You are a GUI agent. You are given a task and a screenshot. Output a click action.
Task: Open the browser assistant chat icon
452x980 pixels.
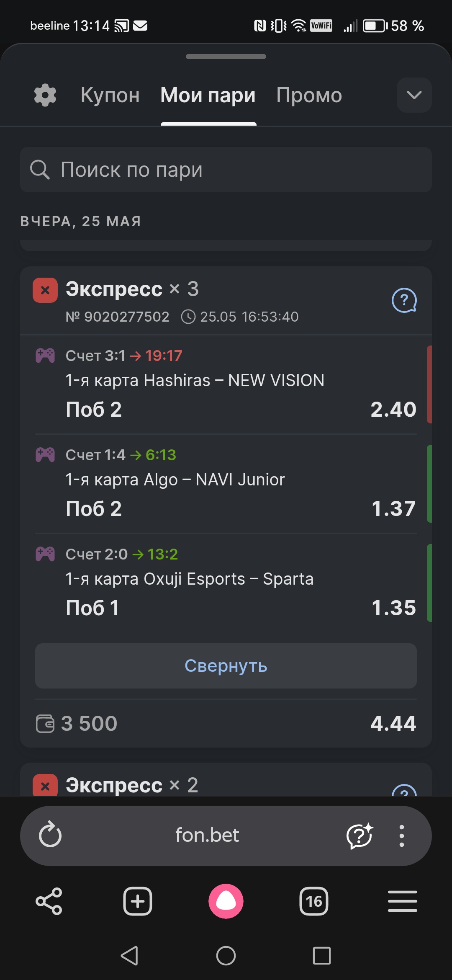(360, 836)
